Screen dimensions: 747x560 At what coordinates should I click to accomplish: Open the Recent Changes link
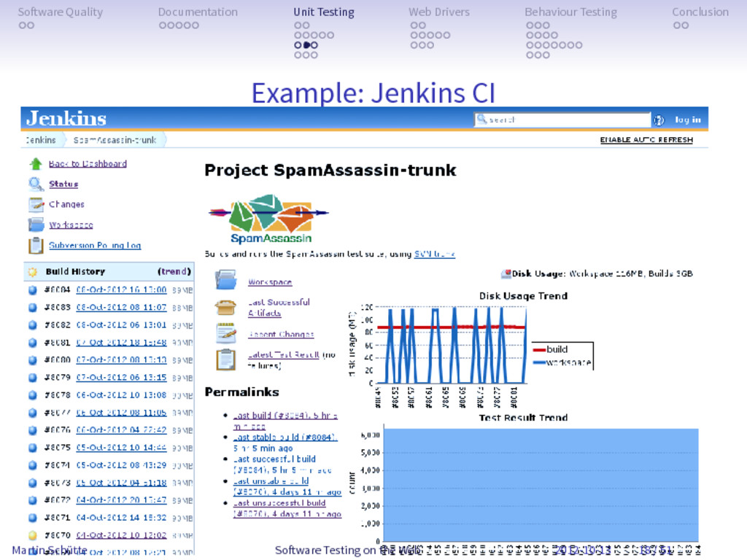pos(281,334)
